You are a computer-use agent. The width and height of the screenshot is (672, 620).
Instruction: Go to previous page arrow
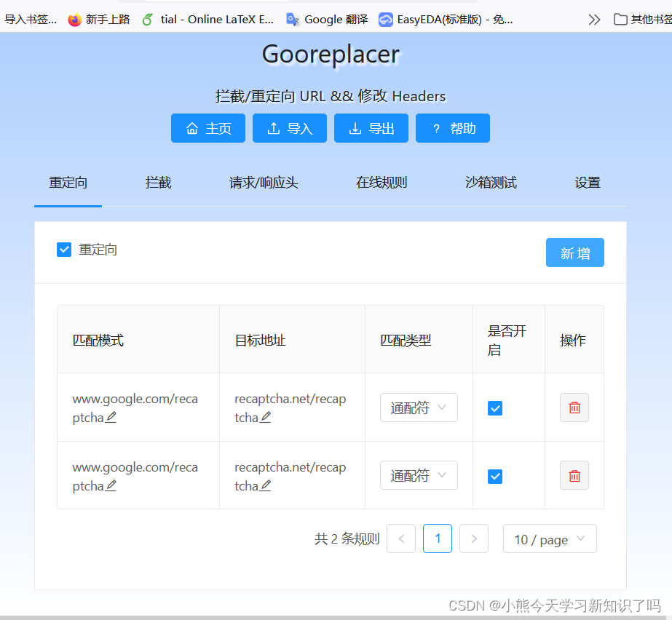point(401,538)
